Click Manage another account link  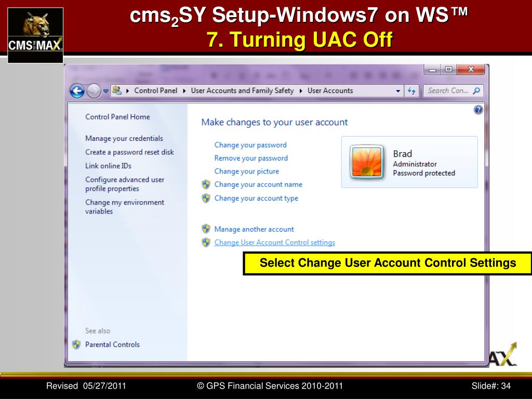[254, 229]
